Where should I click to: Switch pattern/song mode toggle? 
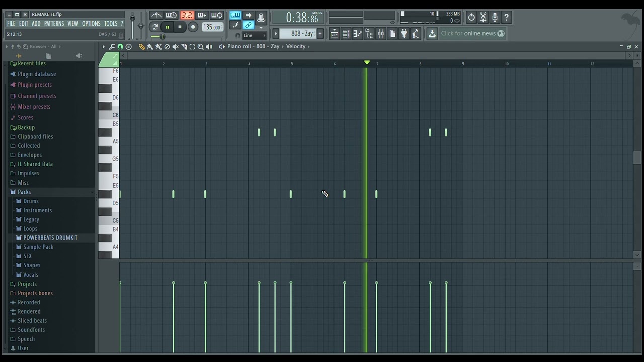click(155, 27)
